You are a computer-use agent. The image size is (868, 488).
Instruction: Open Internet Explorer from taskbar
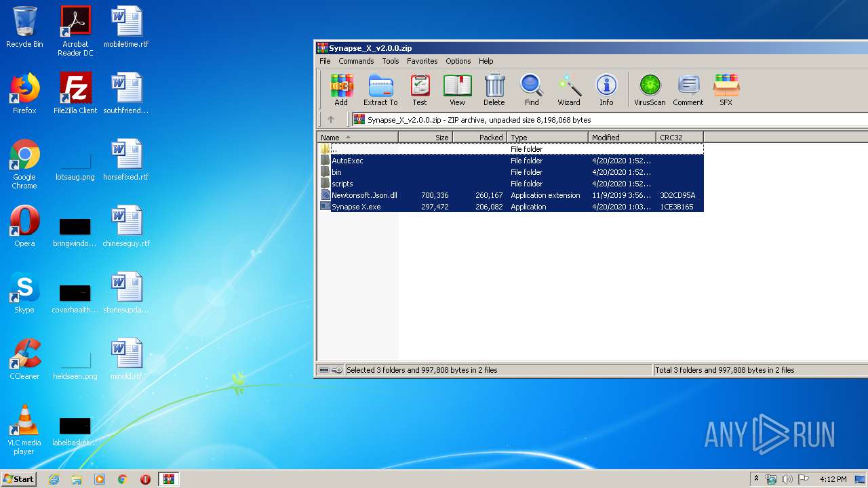pyautogui.click(x=54, y=479)
